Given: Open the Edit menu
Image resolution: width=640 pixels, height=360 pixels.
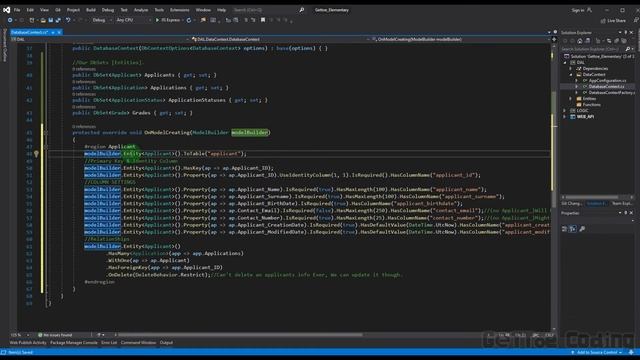Looking at the screenshot, I should (x=30, y=10).
